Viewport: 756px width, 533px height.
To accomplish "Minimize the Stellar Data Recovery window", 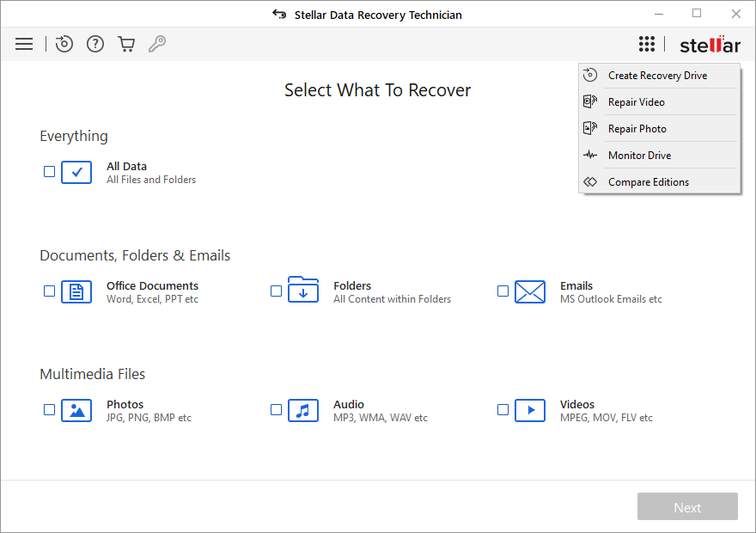I will 659,14.
